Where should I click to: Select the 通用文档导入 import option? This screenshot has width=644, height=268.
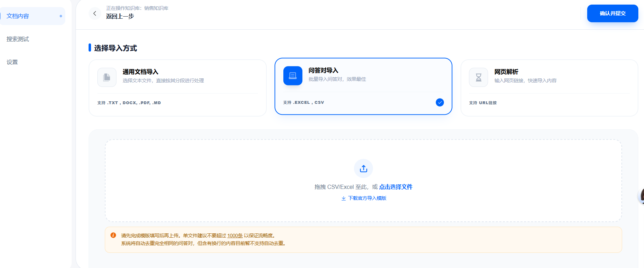coord(177,88)
